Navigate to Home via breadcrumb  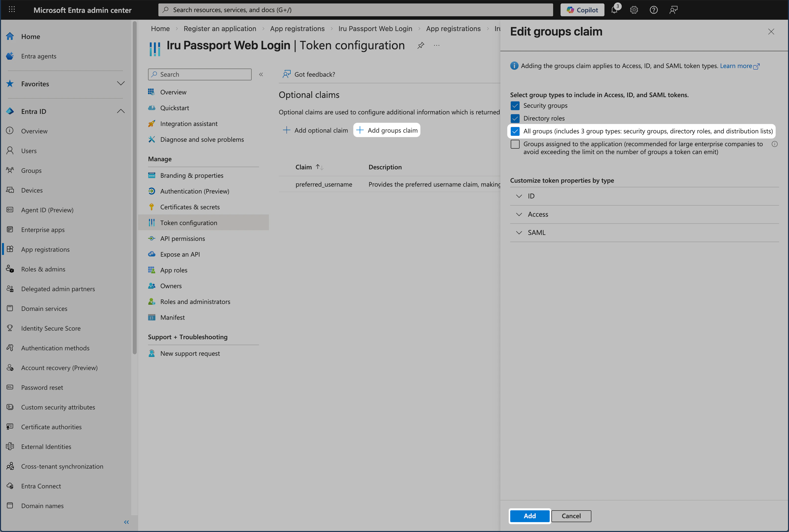point(160,29)
